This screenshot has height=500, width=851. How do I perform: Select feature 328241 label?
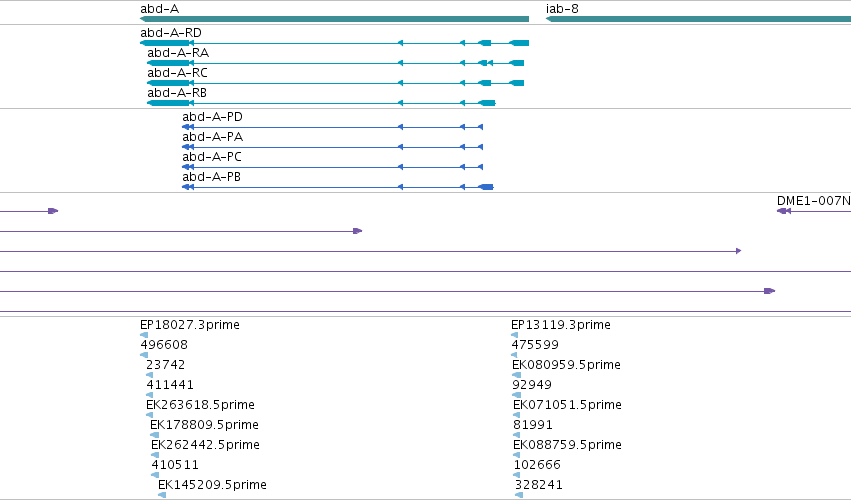539,485
